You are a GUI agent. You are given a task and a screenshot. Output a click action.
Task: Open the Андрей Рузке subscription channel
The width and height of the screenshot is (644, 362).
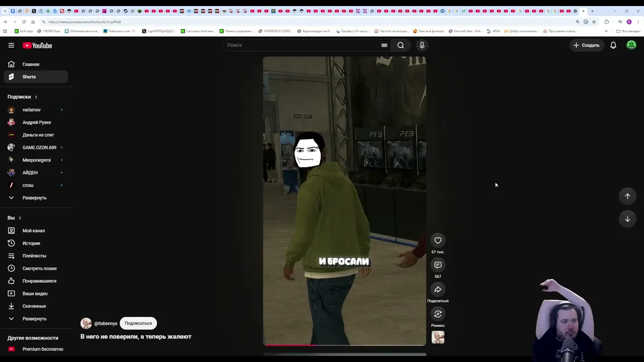[x=36, y=122]
